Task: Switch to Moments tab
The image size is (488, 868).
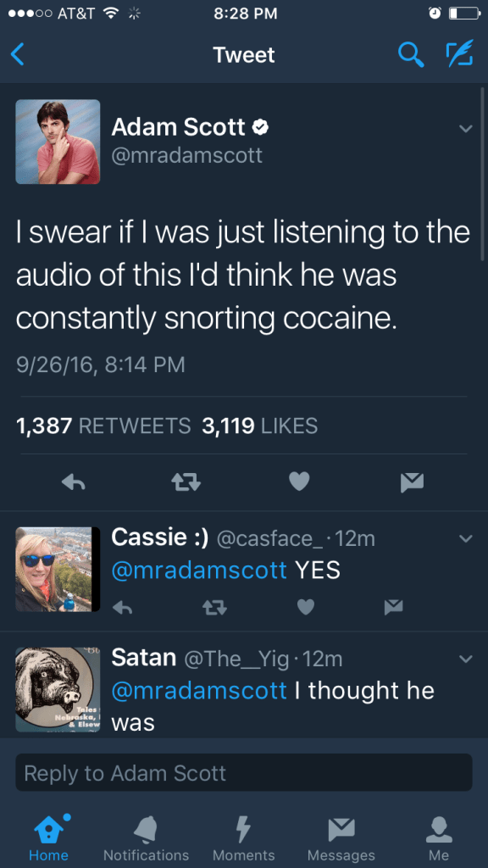Action: click(243, 838)
